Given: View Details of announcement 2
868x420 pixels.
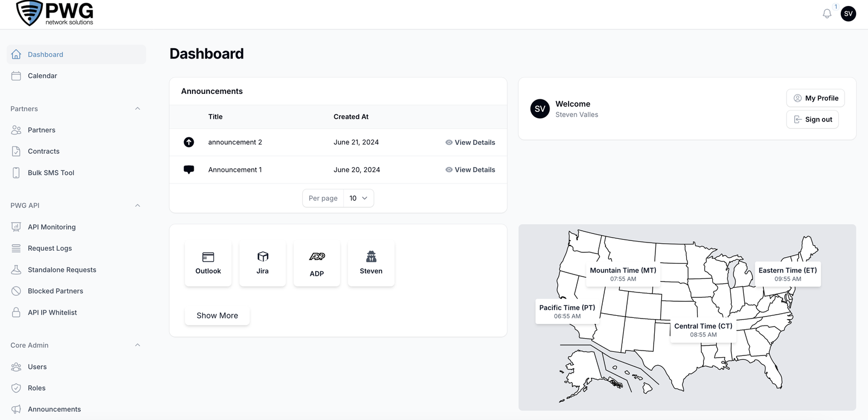Looking at the screenshot, I should click(470, 142).
